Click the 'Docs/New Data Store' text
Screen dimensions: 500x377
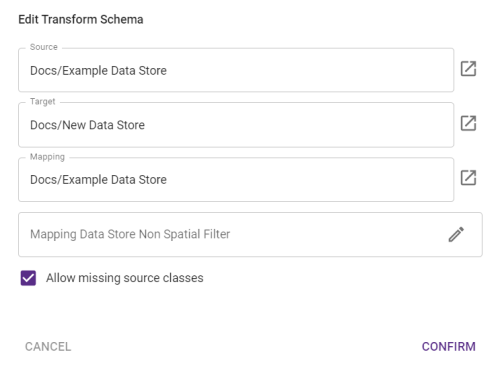[87, 125]
